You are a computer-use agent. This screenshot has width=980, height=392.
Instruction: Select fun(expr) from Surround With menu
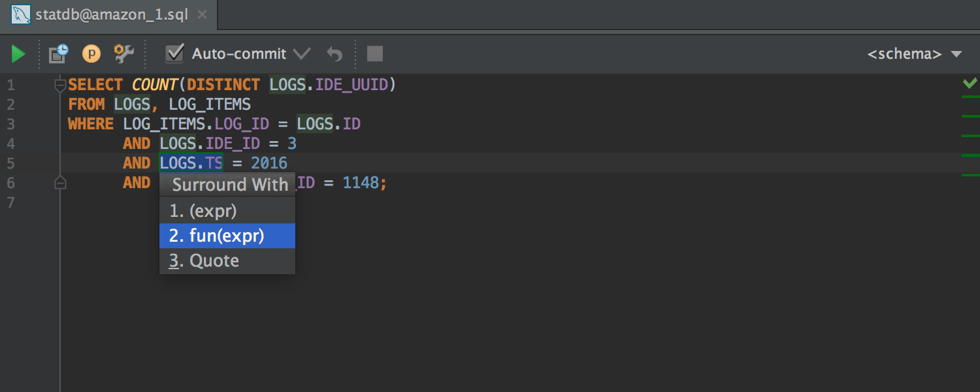(x=227, y=235)
